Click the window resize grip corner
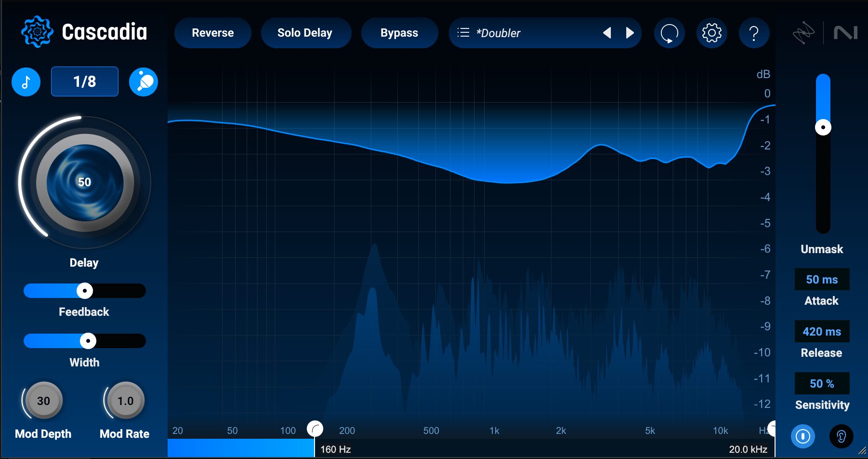 pyautogui.click(x=861, y=451)
